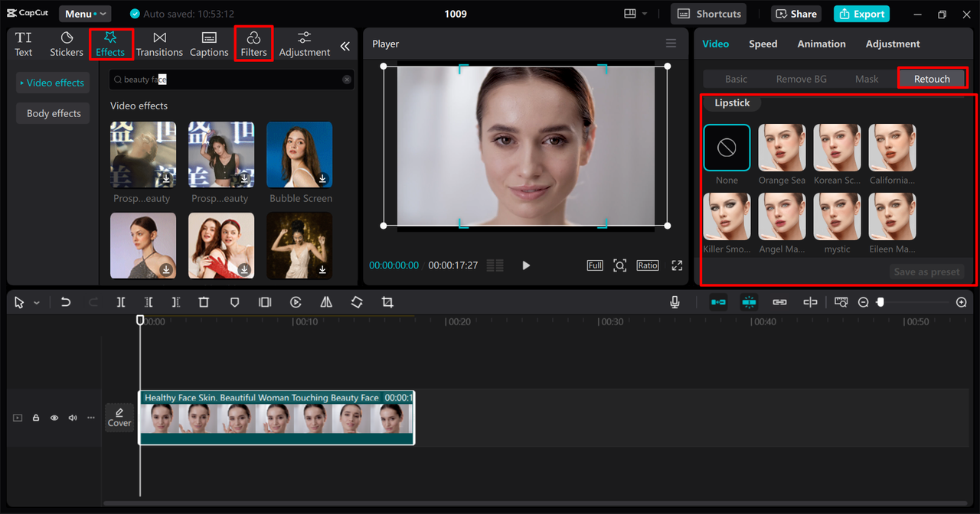Click the player zoom-scan icon

pos(619,265)
